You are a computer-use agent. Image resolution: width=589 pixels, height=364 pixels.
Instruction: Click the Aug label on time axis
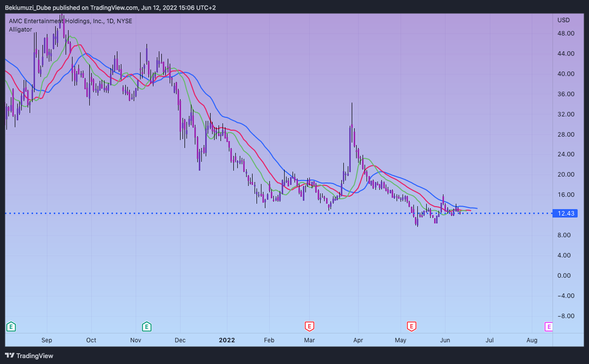[x=532, y=340]
